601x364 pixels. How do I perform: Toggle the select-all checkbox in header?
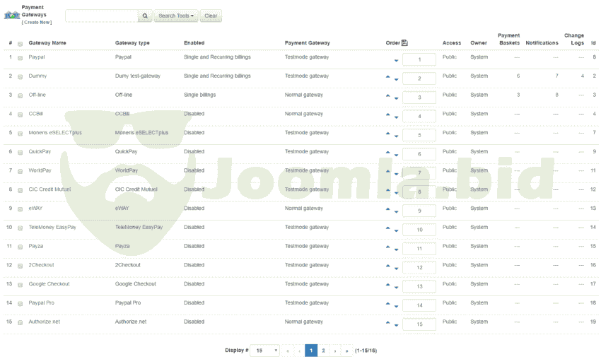[20, 44]
